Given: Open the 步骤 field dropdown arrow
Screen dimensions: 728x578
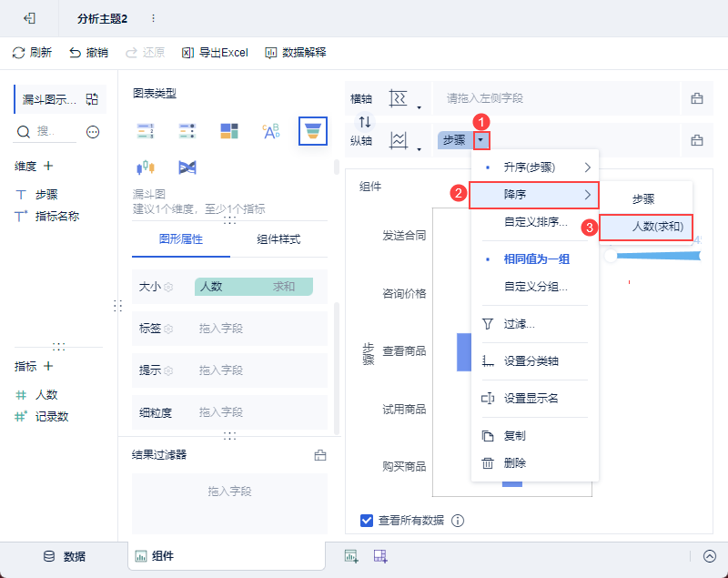Looking at the screenshot, I should (481, 140).
